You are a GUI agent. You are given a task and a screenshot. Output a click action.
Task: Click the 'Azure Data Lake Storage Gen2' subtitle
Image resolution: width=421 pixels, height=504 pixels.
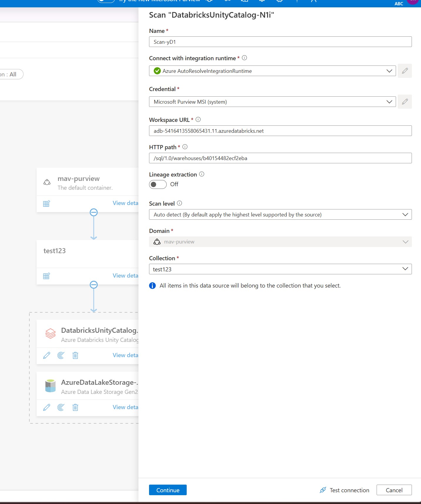99,392
